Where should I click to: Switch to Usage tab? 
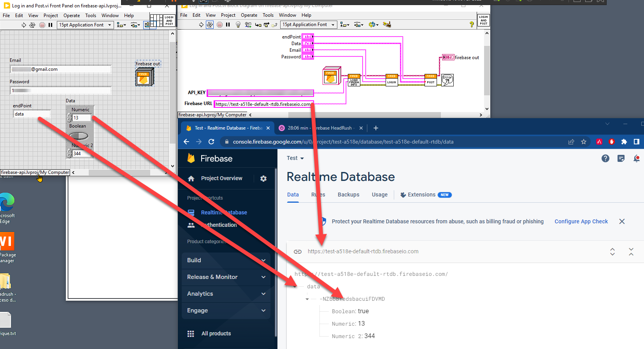tap(379, 195)
